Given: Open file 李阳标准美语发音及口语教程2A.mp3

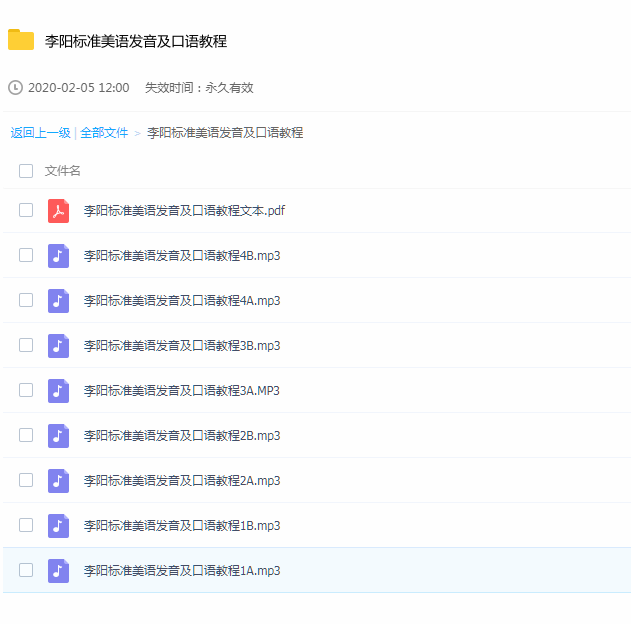Looking at the screenshot, I should click(182, 481).
